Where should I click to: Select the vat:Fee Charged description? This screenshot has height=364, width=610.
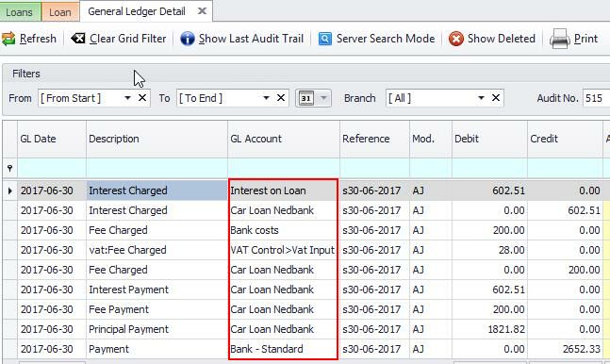pos(157,250)
